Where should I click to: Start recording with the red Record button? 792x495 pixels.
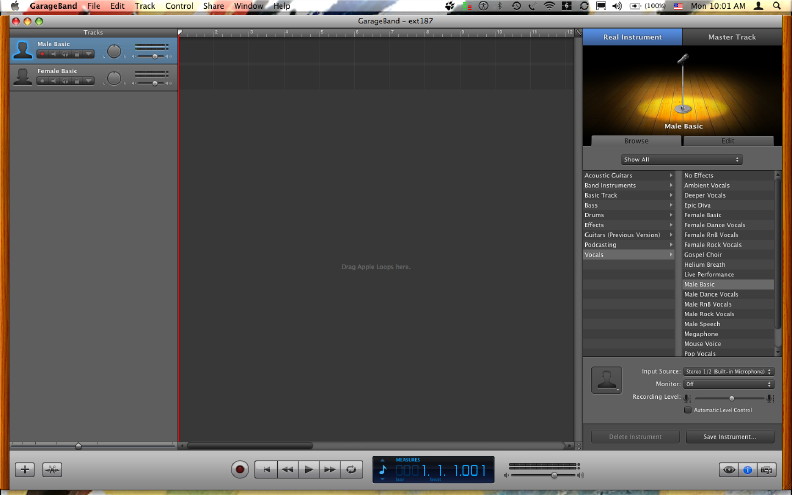240,469
